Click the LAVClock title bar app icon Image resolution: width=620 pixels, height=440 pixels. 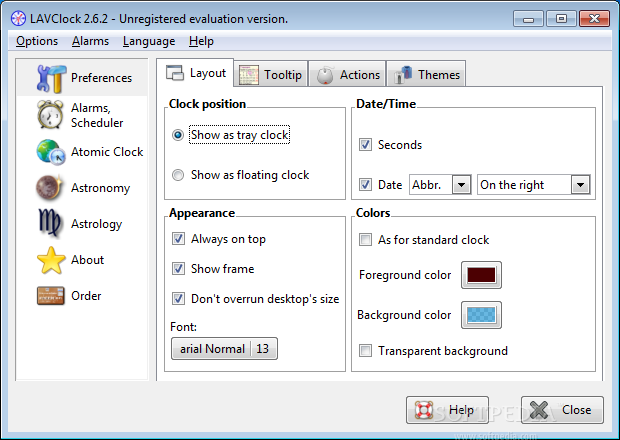pos(18,19)
